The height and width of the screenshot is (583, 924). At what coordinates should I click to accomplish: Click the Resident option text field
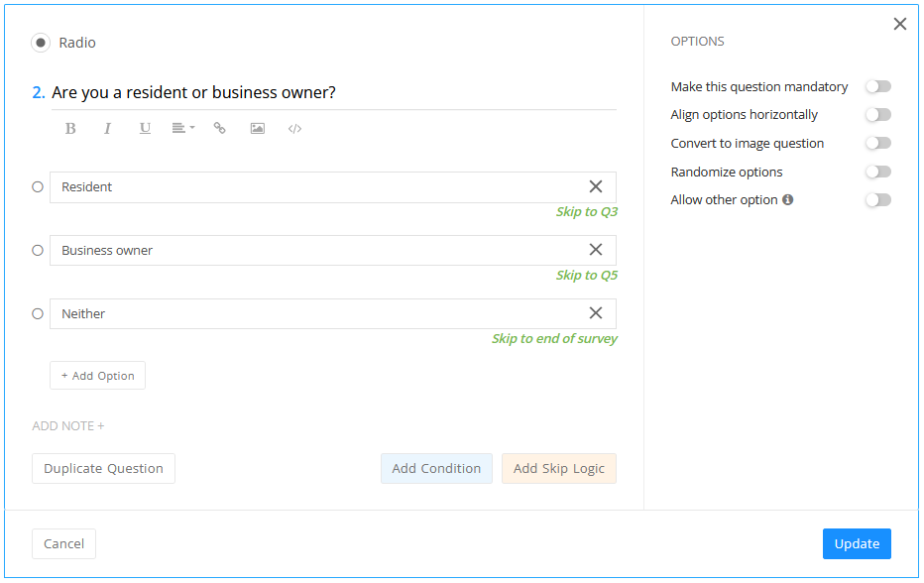tap(333, 187)
